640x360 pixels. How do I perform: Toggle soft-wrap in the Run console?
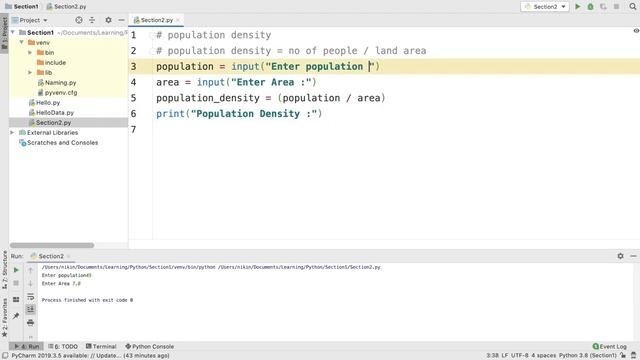[31, 297]
